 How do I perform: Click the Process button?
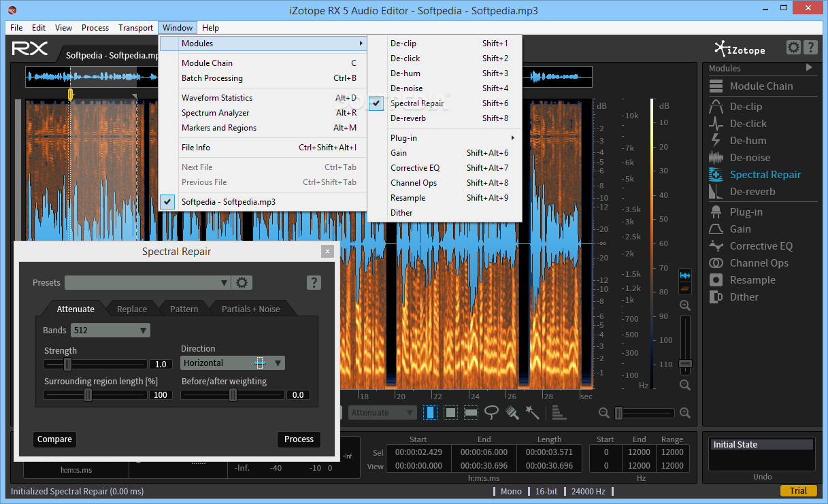pos(299,439)
